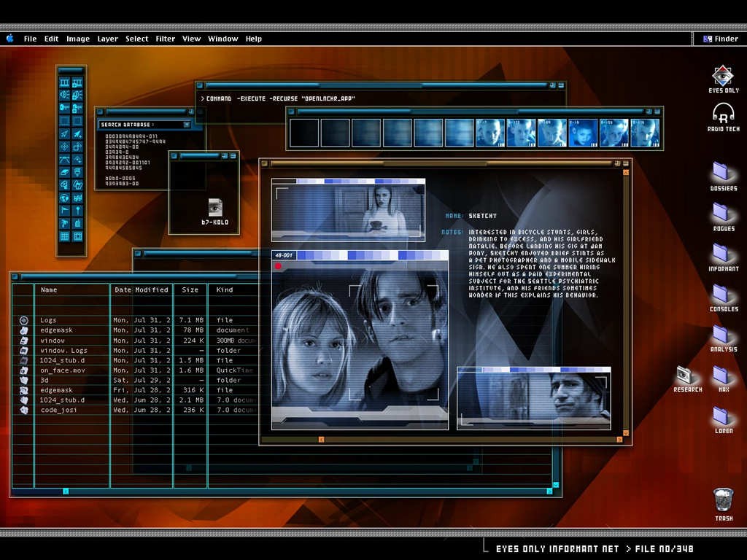
Task: Click the Trash icon
Action: (x=723, y=500)
